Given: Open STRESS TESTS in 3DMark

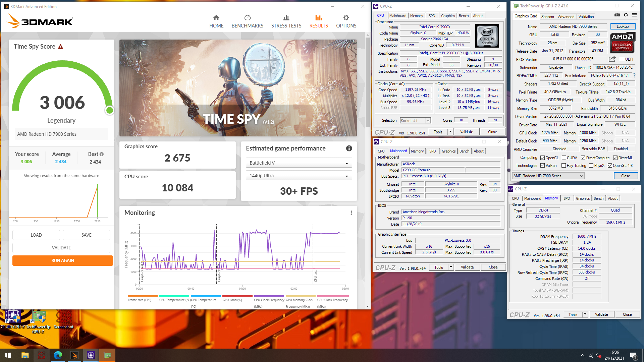Looking at the screenshot, I should (x=286, y=21).
